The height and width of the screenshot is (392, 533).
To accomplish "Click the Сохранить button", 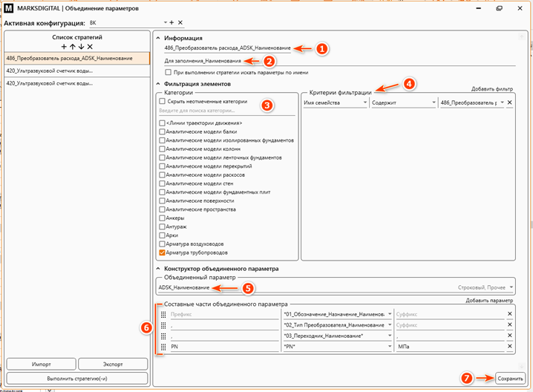I will 511,377.
